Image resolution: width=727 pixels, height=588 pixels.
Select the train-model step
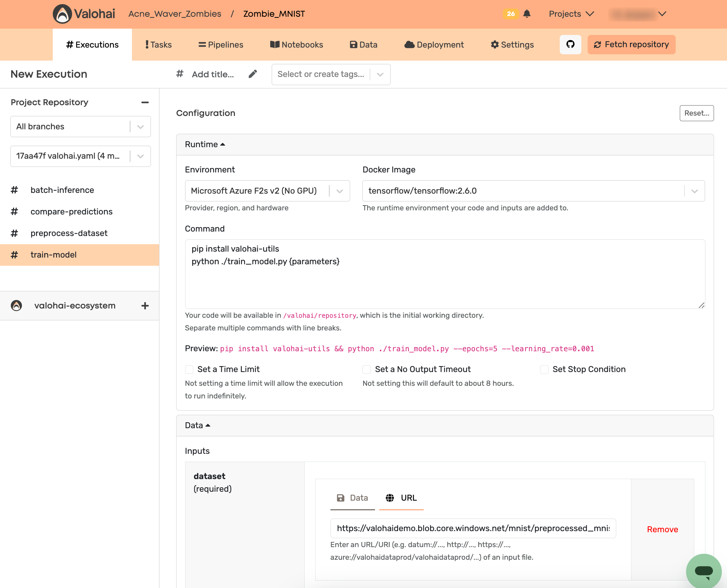[80, 255]
